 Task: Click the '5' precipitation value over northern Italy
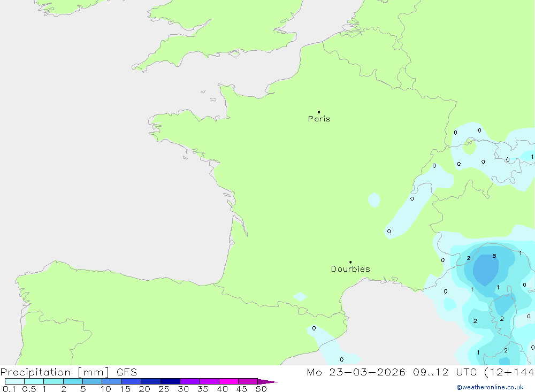coord(494,256)
